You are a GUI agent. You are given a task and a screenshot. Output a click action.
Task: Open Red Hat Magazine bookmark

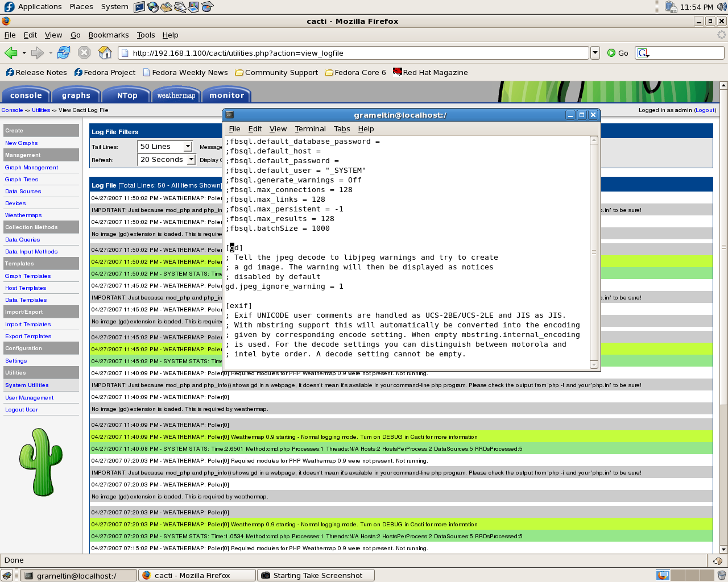[x=431, y=72]
